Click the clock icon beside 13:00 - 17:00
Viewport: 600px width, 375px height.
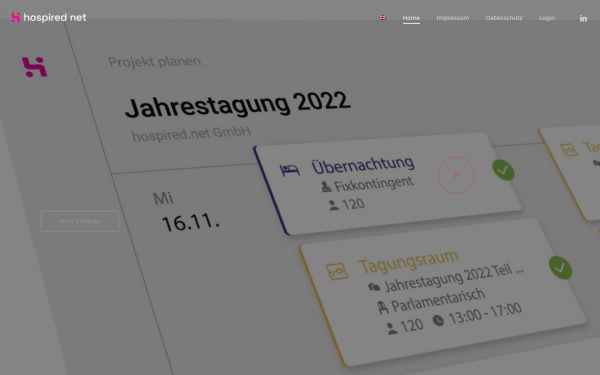tap(438, 320)
